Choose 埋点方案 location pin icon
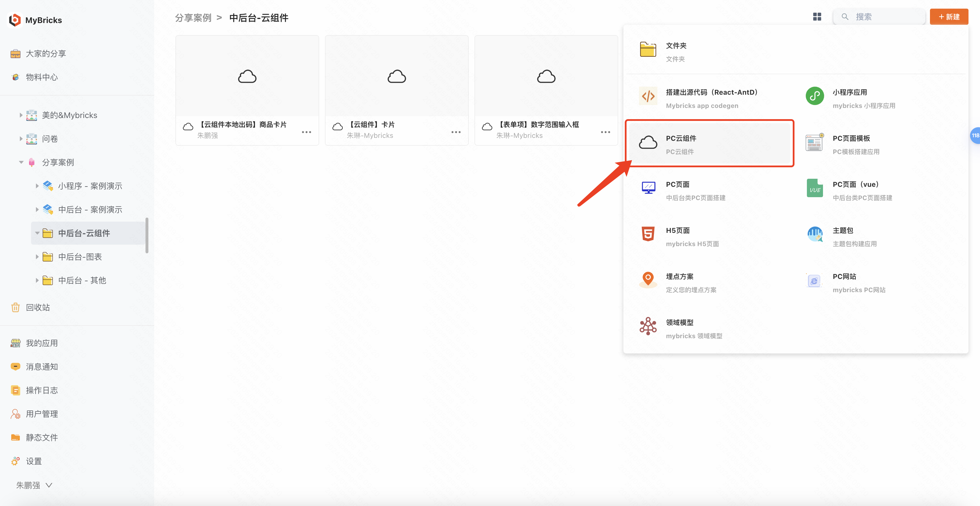Viewport: 980px width, 506px height. [x=648, y=279]
